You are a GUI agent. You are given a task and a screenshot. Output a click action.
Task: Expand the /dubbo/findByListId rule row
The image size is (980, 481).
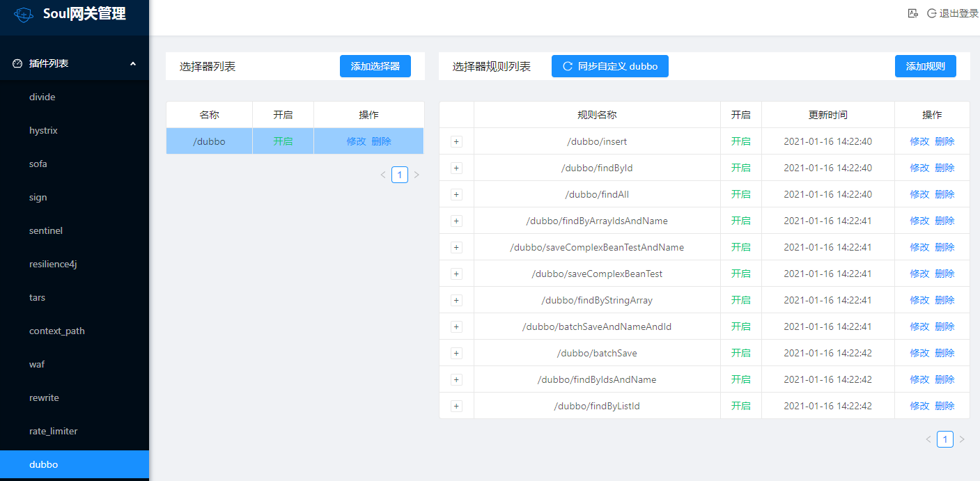[456, 406]
